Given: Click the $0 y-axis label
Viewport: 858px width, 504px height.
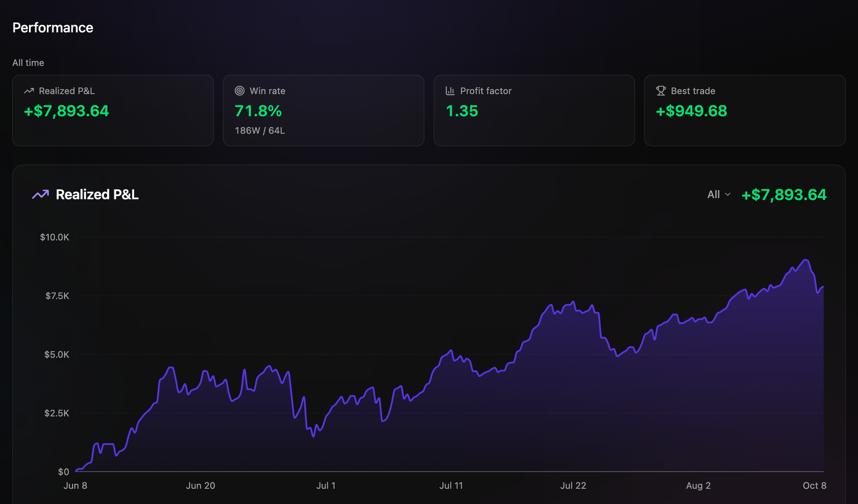Looking at the screenshot, I should coord(63,472).
